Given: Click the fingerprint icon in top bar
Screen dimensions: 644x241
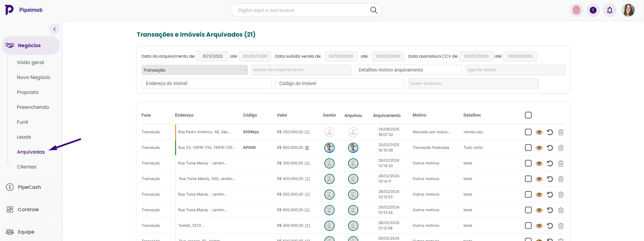Looking at the screenshot, I should [x=576, y=10].
